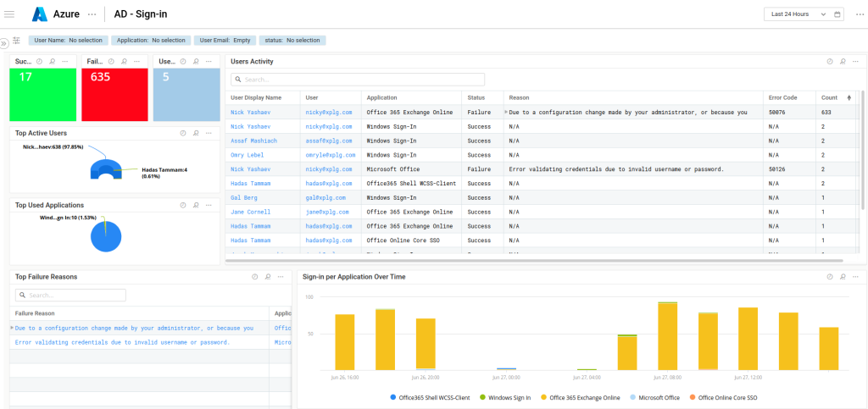Click zoom icon on Users Activity widget

(843, 61)
